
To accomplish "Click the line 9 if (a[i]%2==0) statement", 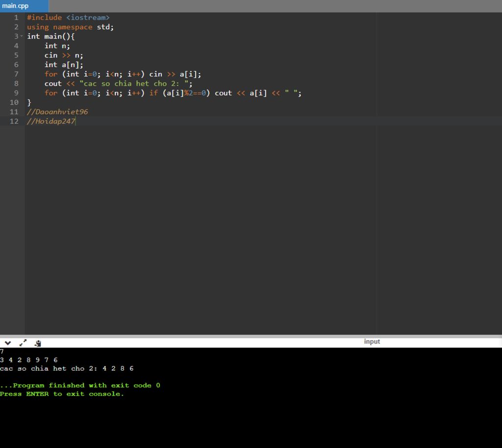I will 173,93.
